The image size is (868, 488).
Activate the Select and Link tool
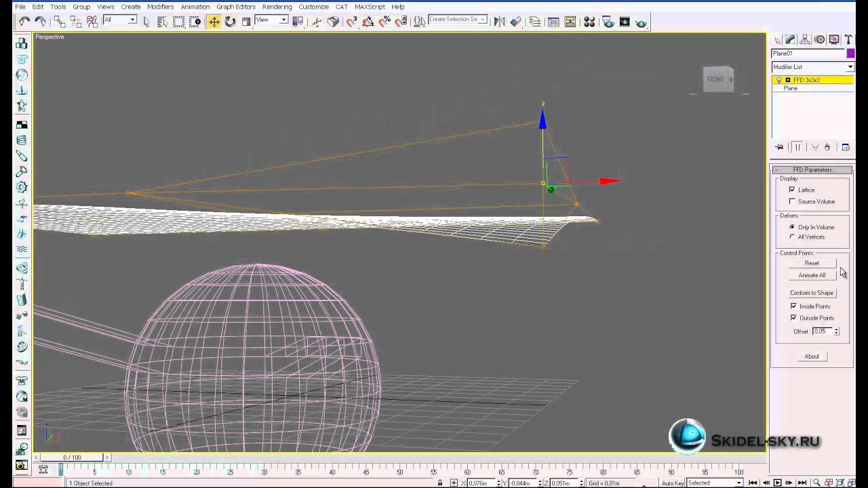pos(60,22)
